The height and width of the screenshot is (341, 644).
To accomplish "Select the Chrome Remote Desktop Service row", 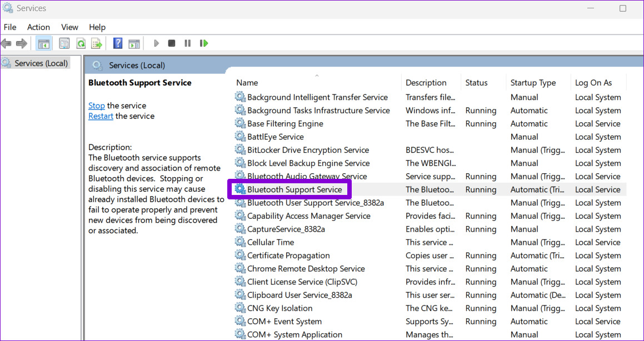I will [306, 269].
